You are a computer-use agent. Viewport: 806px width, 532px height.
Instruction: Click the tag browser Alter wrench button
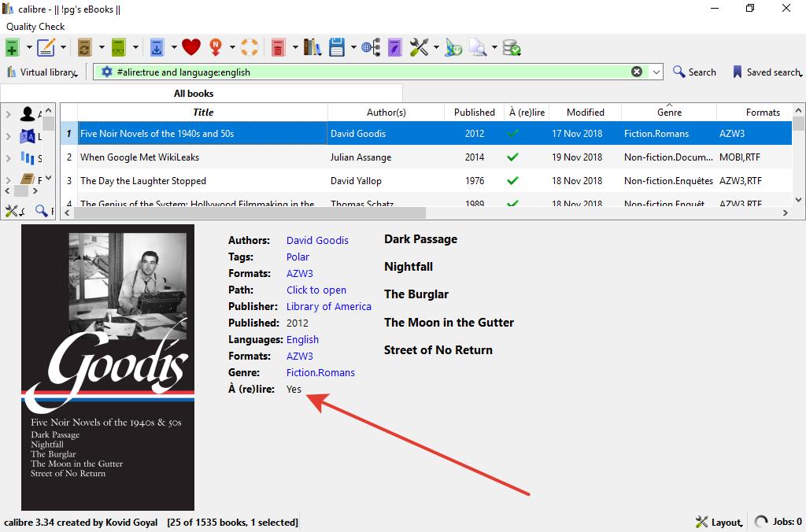16,210
